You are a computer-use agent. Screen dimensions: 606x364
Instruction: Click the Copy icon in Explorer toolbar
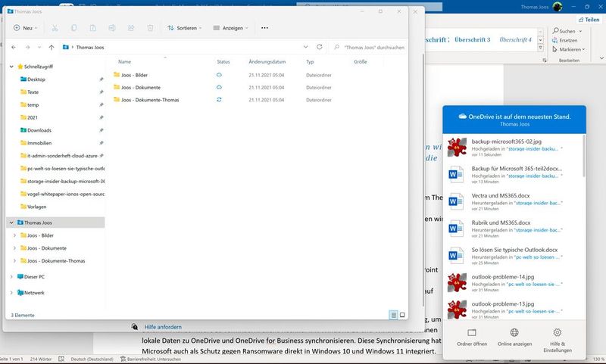point(73,28)
